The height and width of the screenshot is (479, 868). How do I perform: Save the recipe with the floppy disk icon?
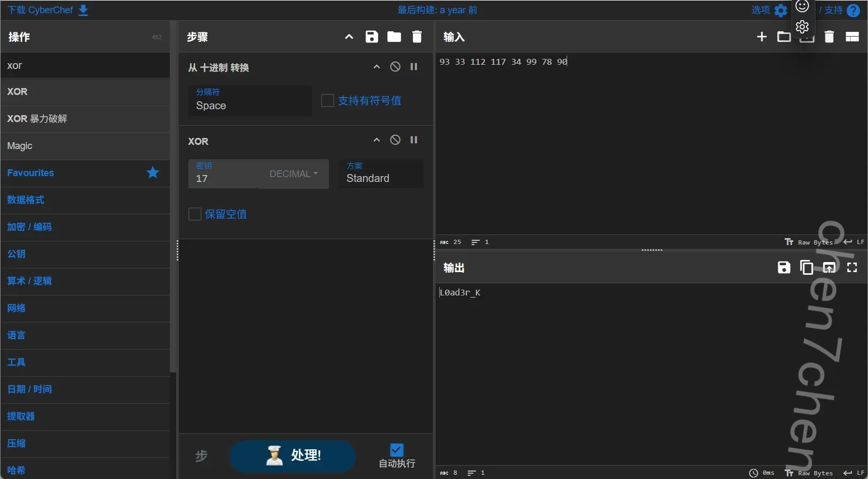[x=372, y=37]
